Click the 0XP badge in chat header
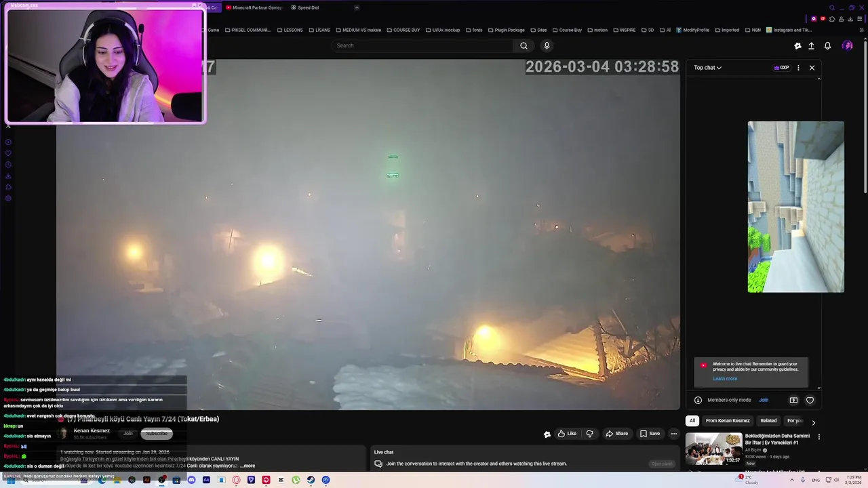The width and height of the screenshot is (868, 488). click(x=782, y=68)
